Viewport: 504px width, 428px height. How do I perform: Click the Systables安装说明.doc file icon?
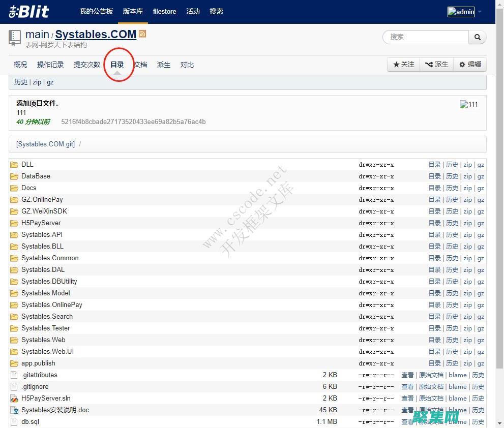point(14,410)
